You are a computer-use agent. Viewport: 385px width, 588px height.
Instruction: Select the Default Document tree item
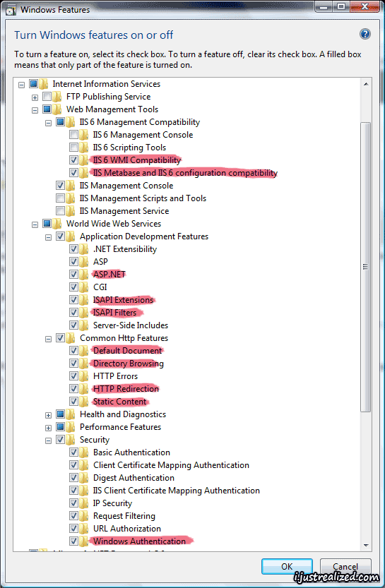coord(128,350)
